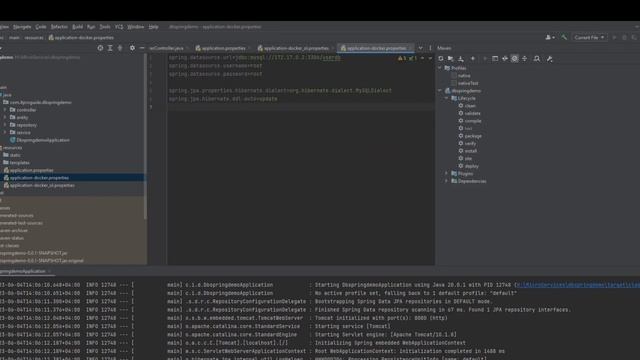Open the Window menu
Viewport: 640px width, 360px height.
tap(136, 27)
